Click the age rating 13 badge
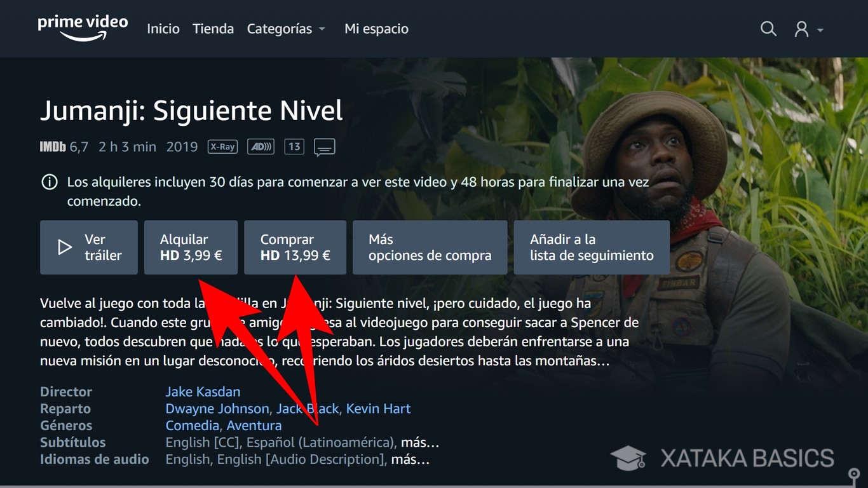This screenshot has height=488, width=868. click(x=294, y=147)
